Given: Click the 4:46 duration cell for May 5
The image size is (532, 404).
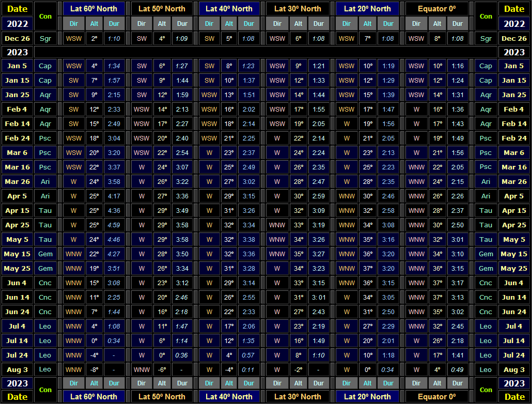Looking at the screenshot, I should tap(114, 239).
